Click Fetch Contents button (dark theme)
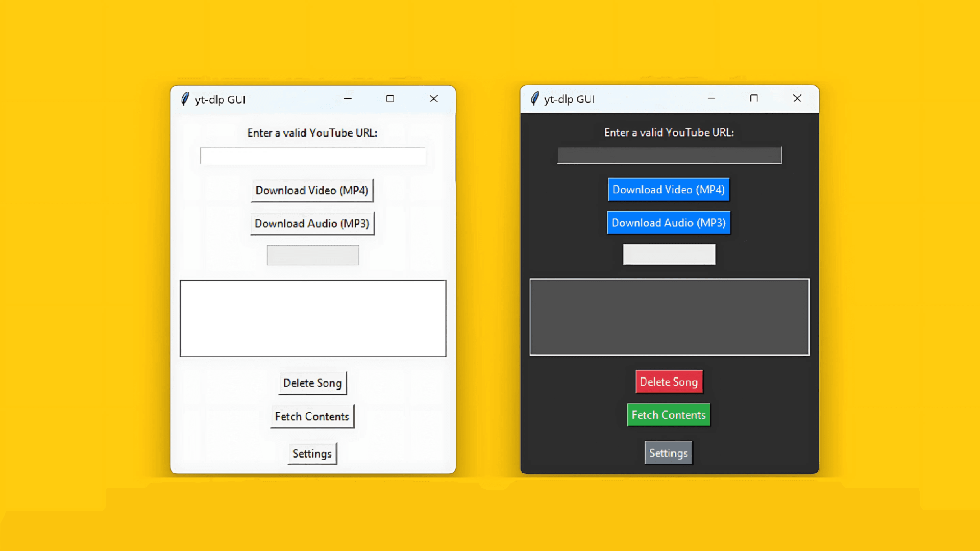Viewport: 980px width, 551px height. coord(669,415)
